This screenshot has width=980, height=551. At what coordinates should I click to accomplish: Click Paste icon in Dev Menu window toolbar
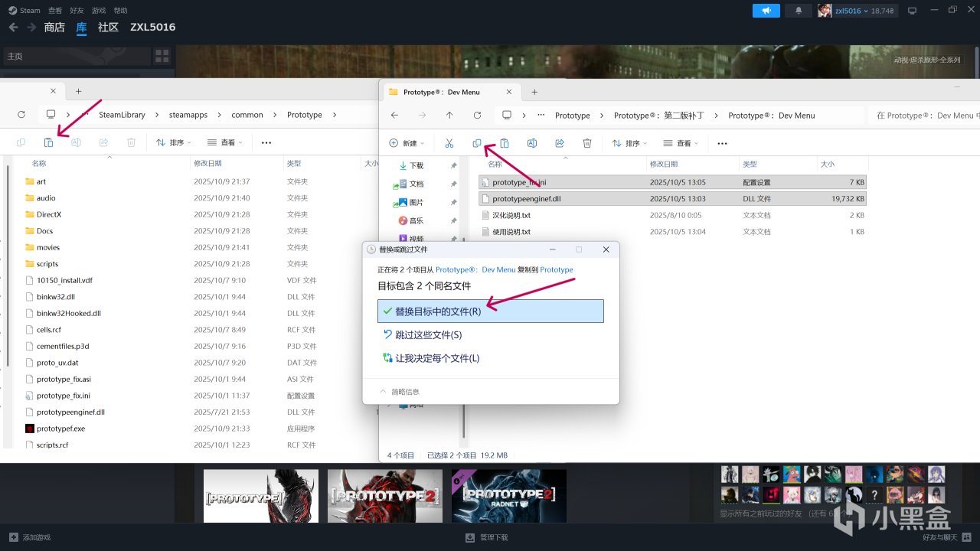[x=505, y=143]
